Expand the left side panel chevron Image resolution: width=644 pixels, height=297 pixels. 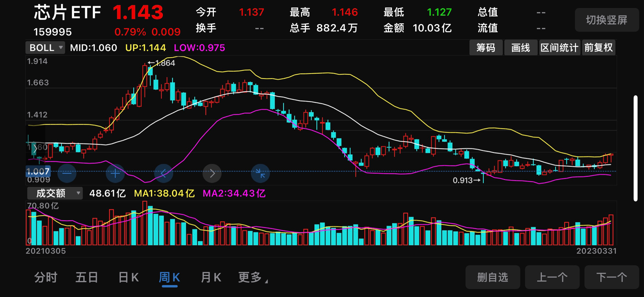coord(35,148)
